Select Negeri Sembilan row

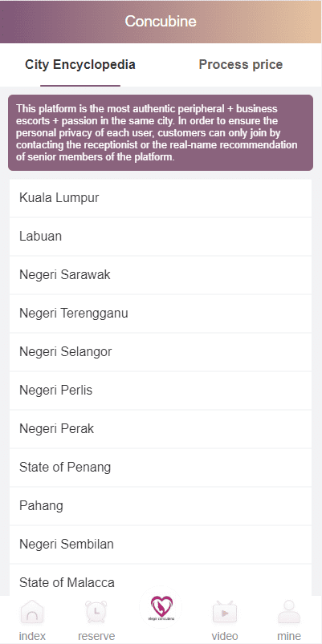(161, 545)
